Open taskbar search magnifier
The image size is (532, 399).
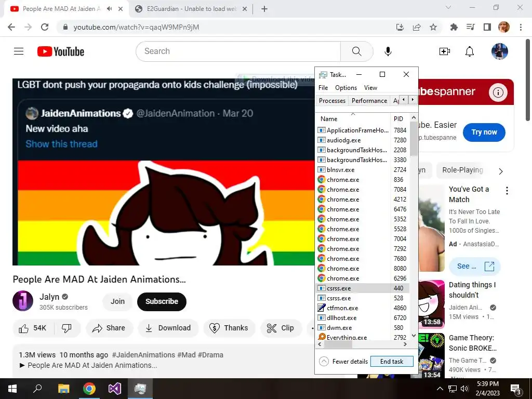(37, 389)
